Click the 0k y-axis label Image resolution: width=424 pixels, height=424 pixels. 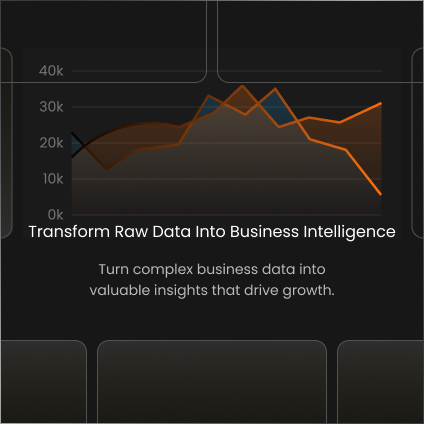point(55,215)
